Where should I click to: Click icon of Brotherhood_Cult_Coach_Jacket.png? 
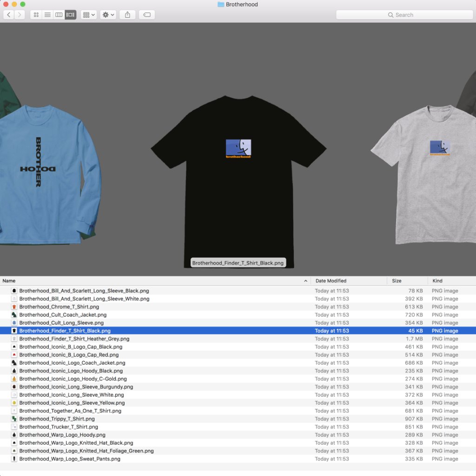click(14, 315)
